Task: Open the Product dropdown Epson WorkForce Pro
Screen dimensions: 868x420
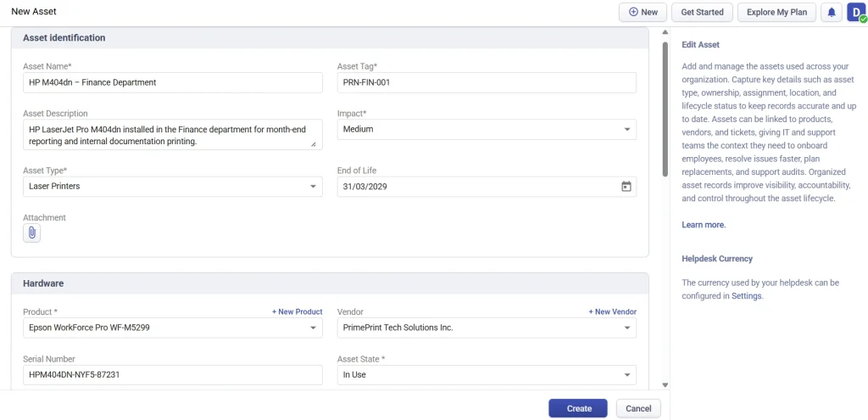Action: [173, 328]
